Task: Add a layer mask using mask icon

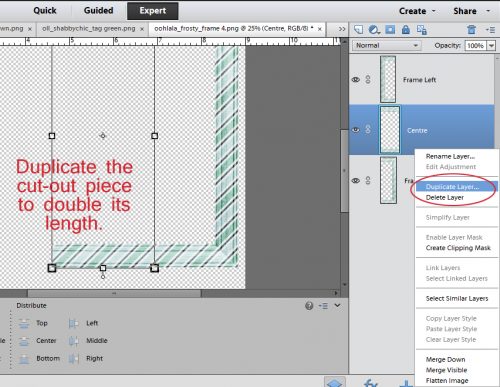Action: click(390, 30)
